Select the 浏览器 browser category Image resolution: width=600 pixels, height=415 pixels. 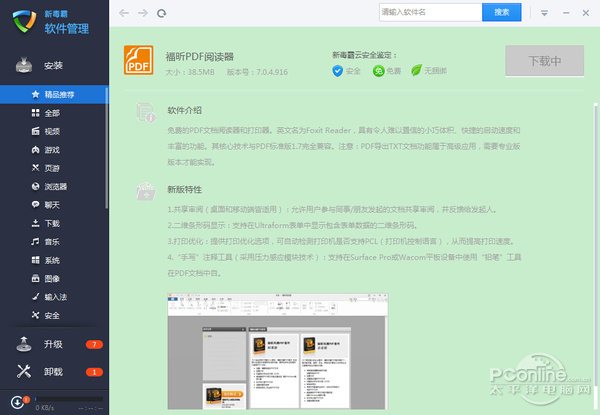(56, 186)
